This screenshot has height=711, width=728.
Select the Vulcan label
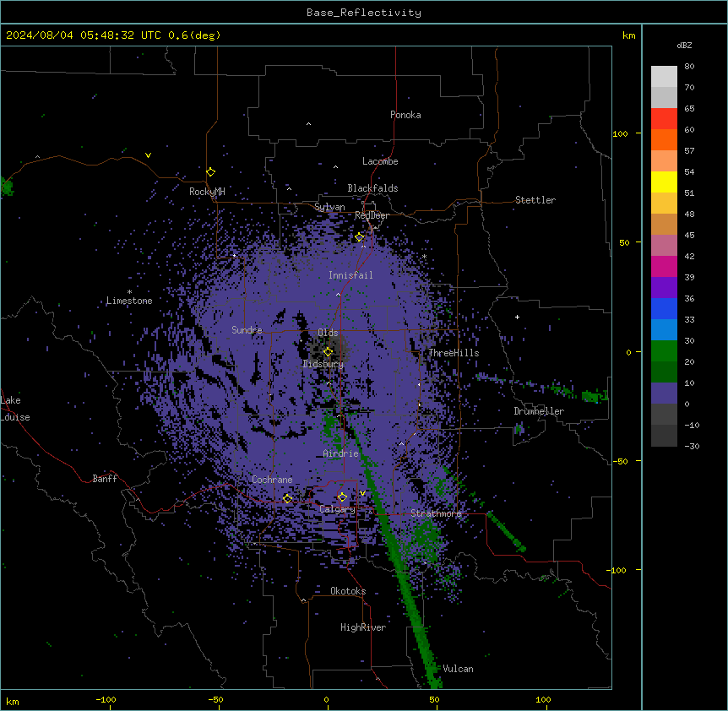pos(459,669)
